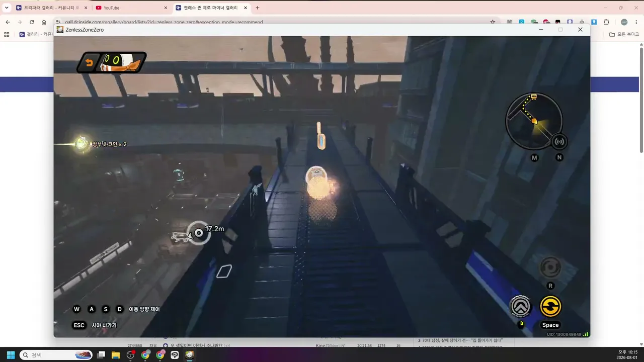Image resolution: width=644 pixels, height=362 pixels.
Task: Click the signal broadcast icon beside the minimap
Action: pyautogui.click(x=559, y=142)
